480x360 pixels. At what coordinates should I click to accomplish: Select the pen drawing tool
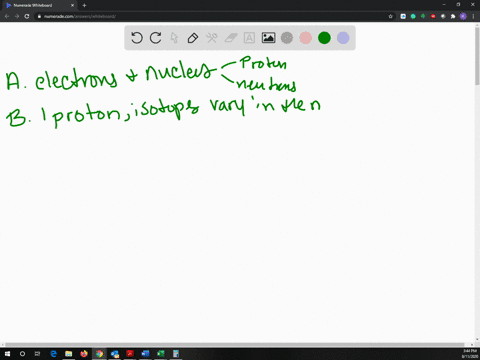point(193,38)
